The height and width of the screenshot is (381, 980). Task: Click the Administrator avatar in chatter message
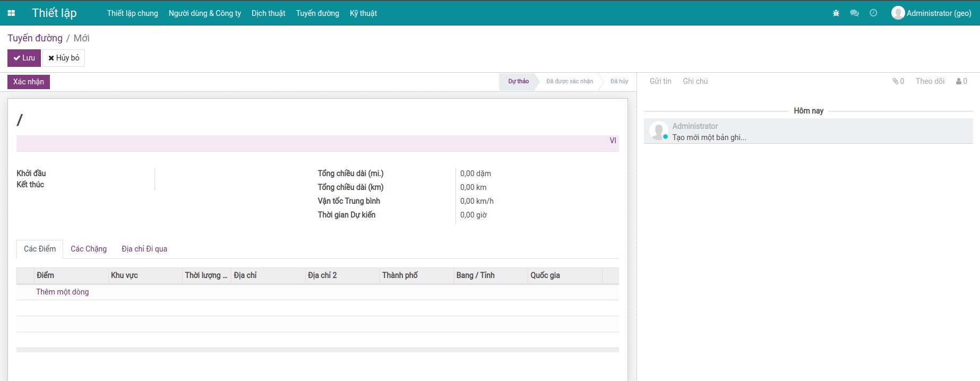(658, 131)
